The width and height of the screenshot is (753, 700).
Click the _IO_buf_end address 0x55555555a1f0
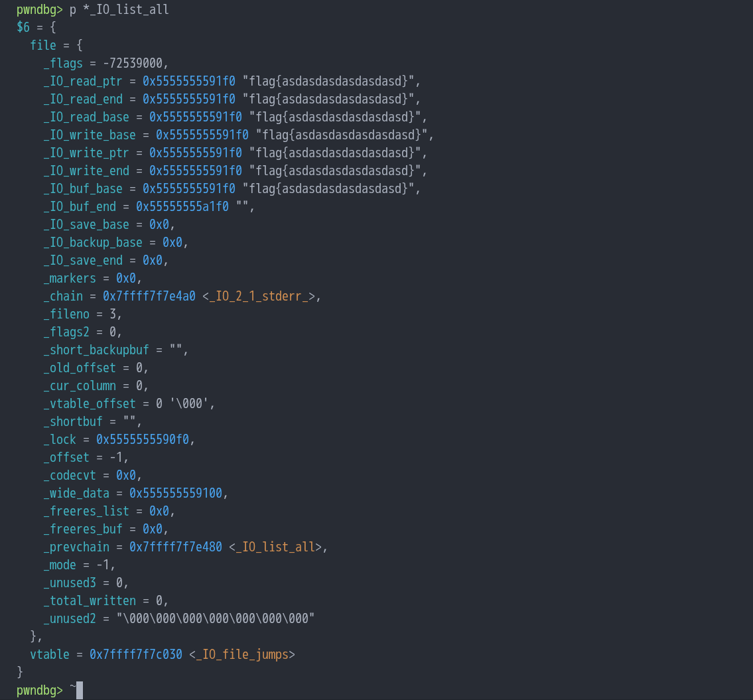coord(182,206)
